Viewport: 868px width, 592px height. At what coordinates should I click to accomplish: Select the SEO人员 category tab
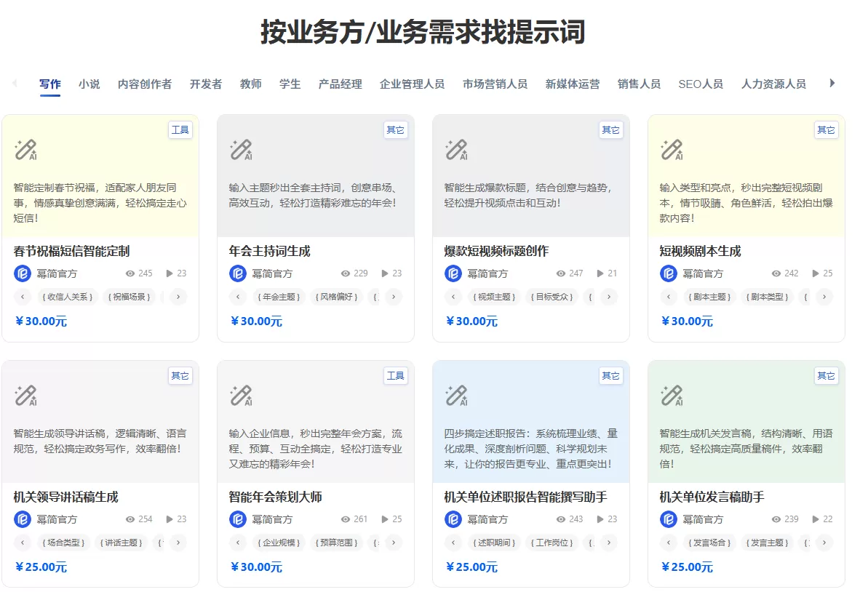[700, 84]
